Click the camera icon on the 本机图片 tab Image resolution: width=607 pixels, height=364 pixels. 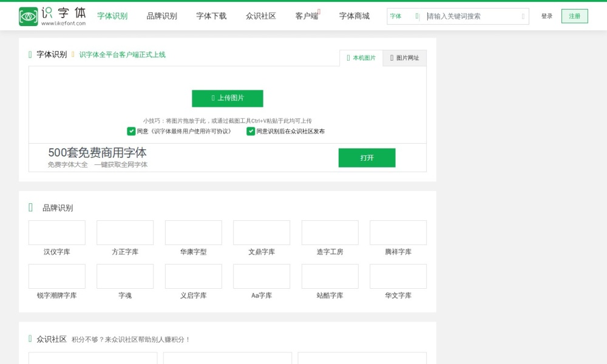[349, 58]
